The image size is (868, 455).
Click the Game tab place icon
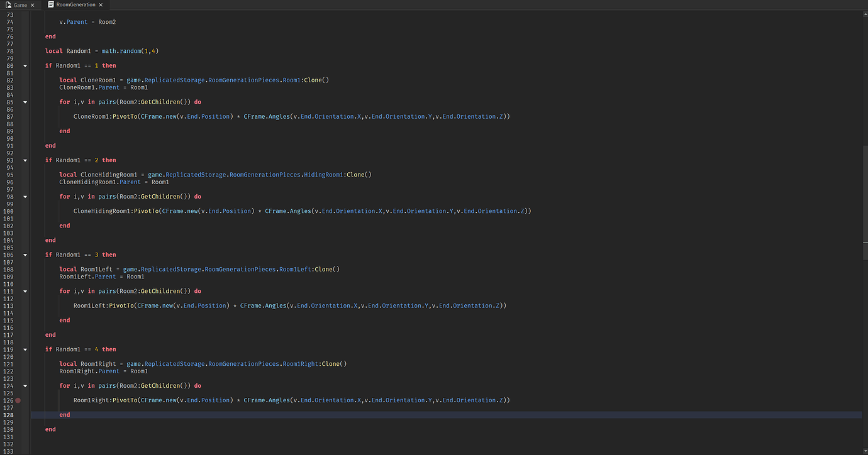tap(9, 4)
